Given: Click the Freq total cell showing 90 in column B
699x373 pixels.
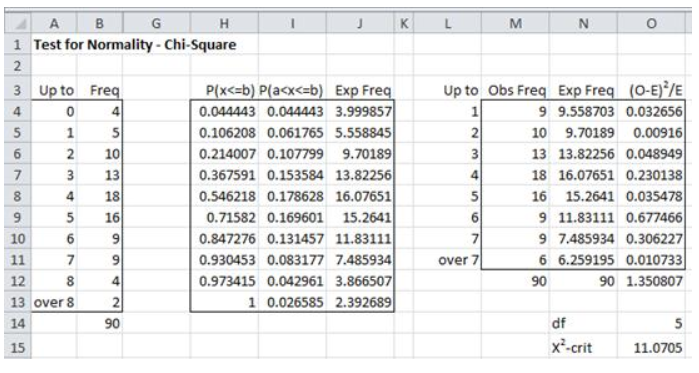Looking at the screenshot, I should click(100, 323).
